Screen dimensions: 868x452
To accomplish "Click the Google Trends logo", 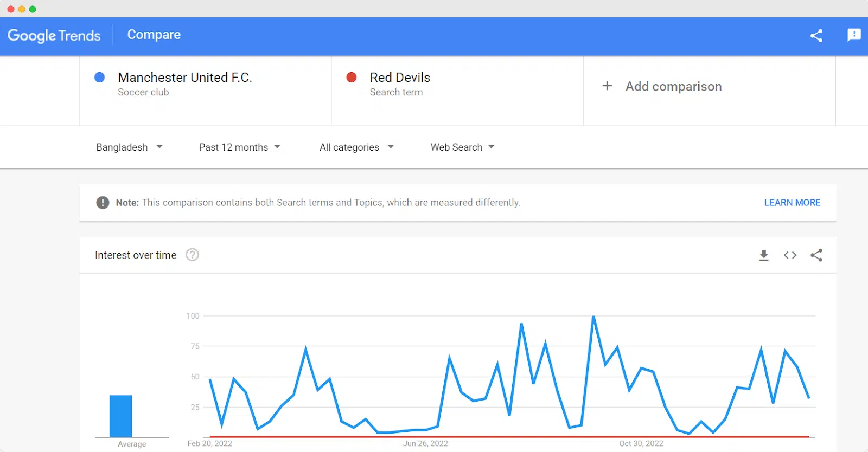I will (54, 36).
